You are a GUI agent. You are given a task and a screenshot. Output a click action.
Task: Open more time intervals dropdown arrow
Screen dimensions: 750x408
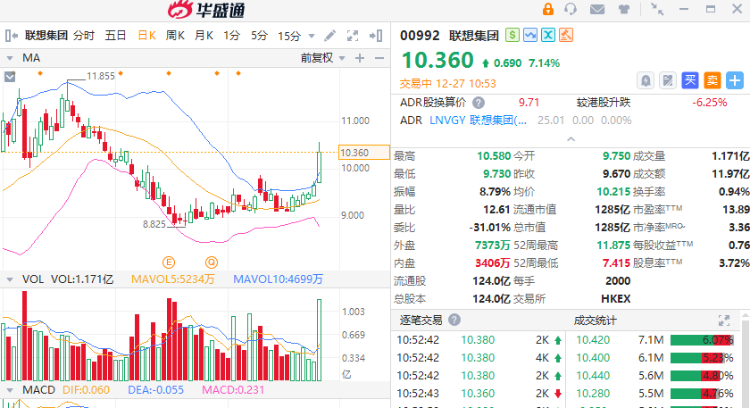[312, 36]
